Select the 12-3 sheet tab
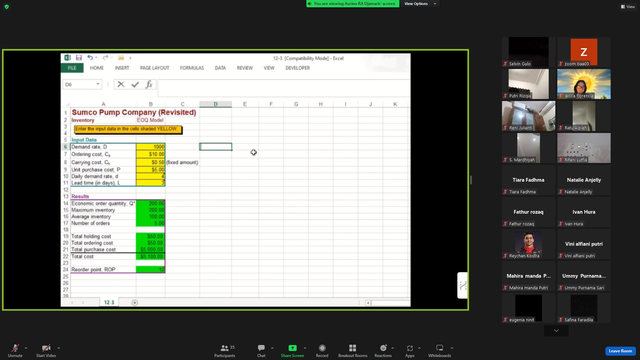Image resolution: width=640 pixels, height=360 pixels. (109, 302)
